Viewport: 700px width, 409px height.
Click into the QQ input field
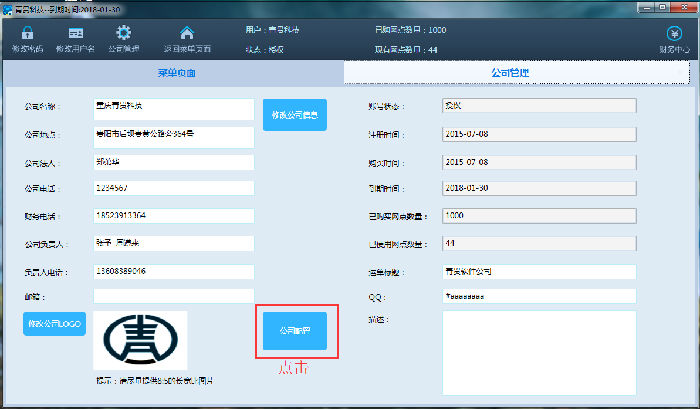[538, 296]
